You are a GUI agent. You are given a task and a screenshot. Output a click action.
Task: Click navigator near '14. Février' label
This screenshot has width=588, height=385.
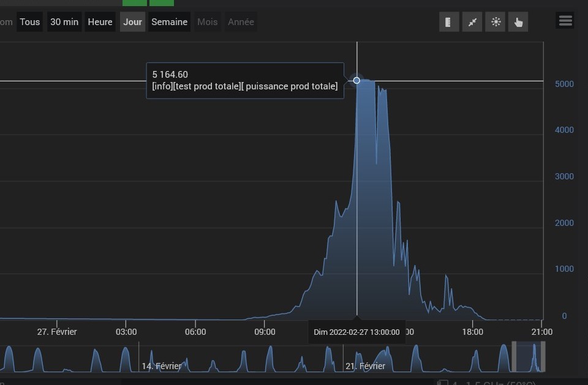point(162,365)
